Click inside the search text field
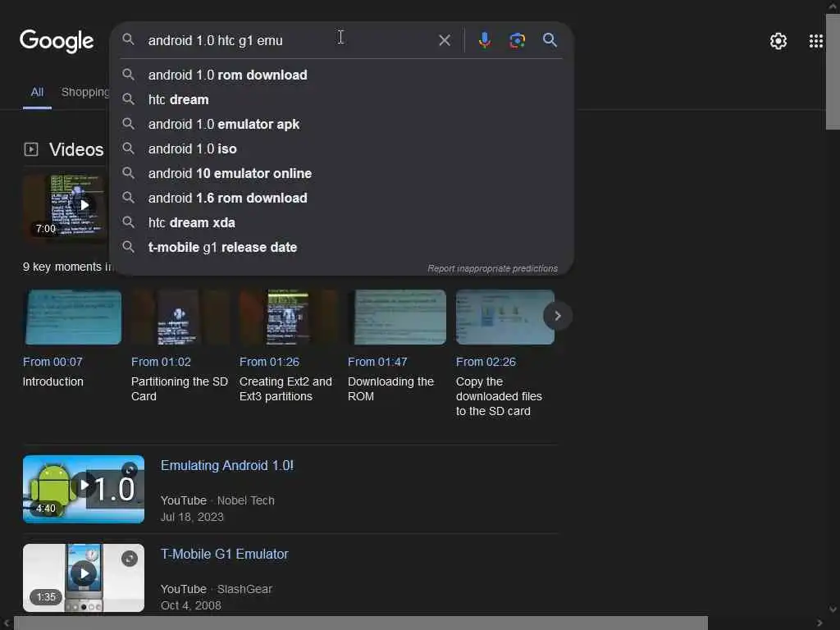The image size is (840, 630). click(x=290, y=40)
